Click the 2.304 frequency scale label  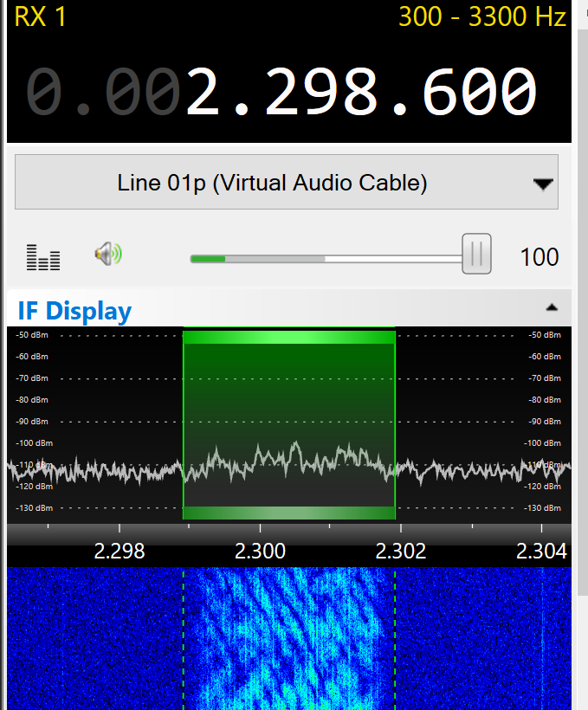541,552
